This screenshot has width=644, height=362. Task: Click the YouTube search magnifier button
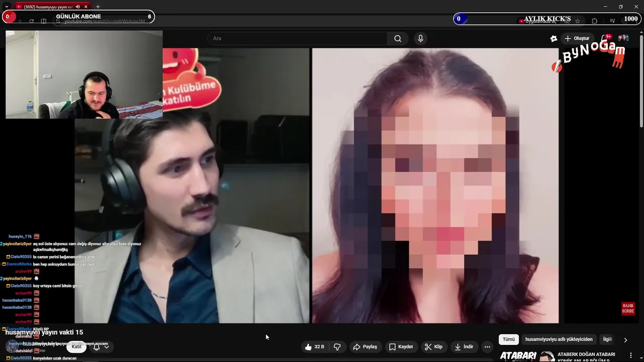(397, 38)
